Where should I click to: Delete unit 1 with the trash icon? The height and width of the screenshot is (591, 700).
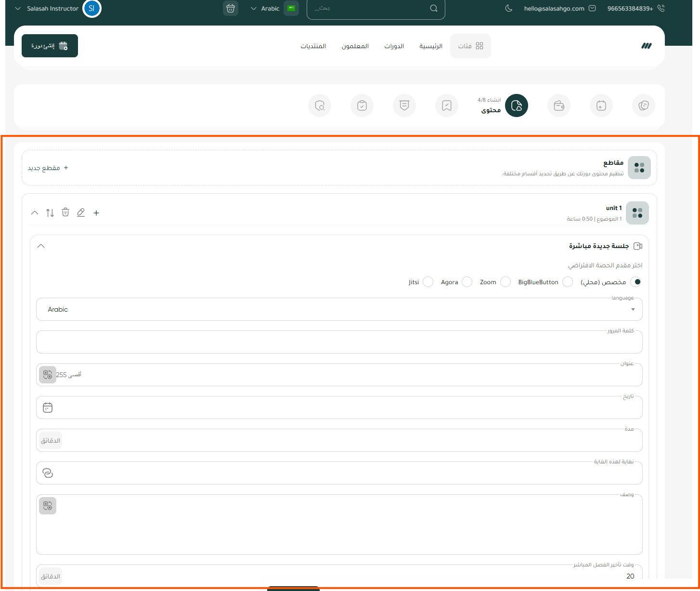[x=65, y=212]
